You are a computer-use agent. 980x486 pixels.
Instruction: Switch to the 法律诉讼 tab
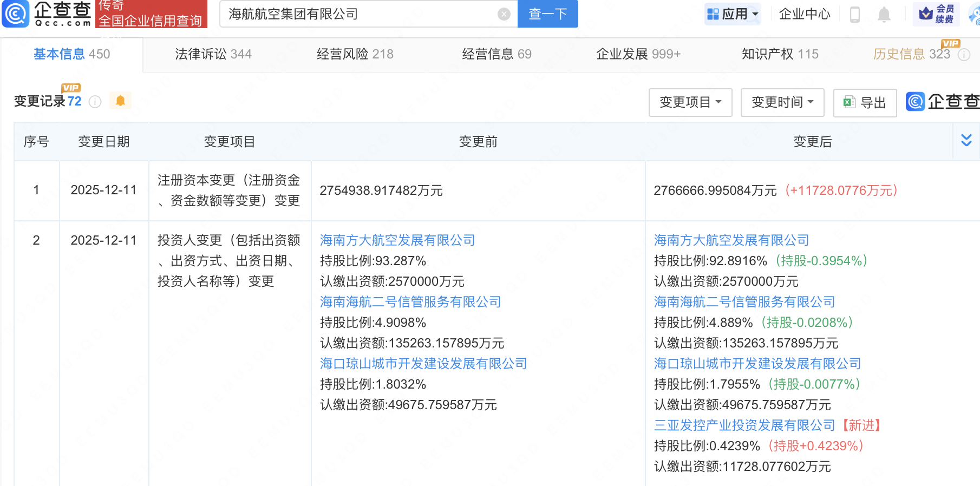coord(213,54)
